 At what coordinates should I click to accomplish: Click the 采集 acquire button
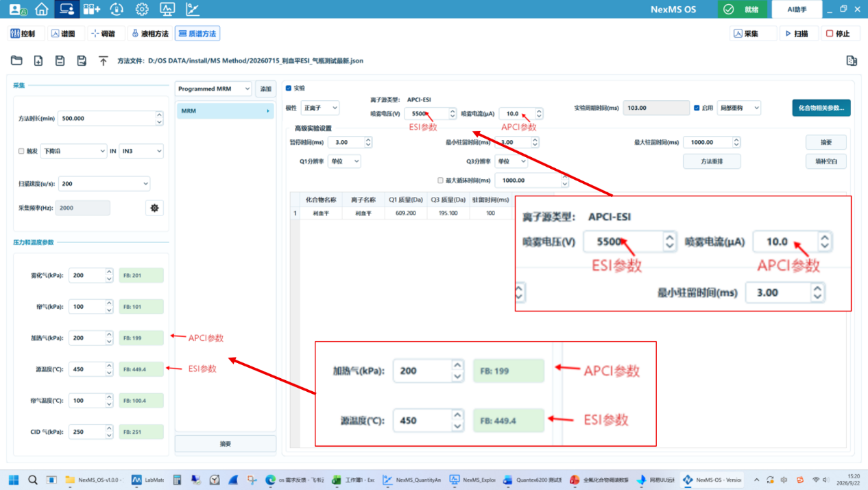point(753,34)
